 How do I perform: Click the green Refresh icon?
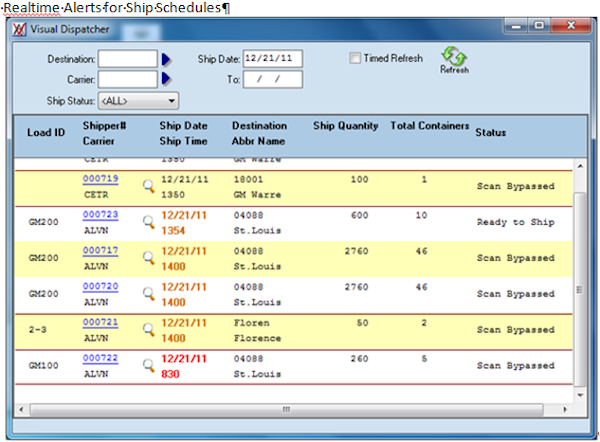click(454, 57)
